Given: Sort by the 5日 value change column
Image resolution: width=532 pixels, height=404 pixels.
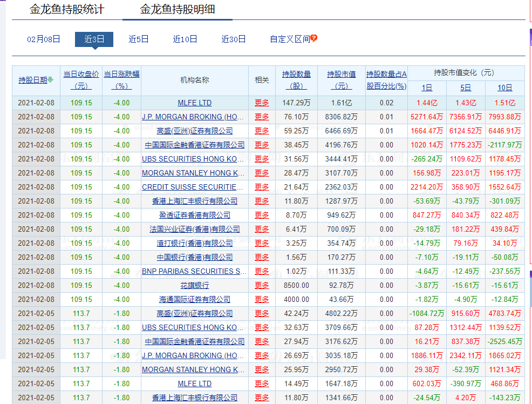Looking at the screenshot, I should [466, 87].
